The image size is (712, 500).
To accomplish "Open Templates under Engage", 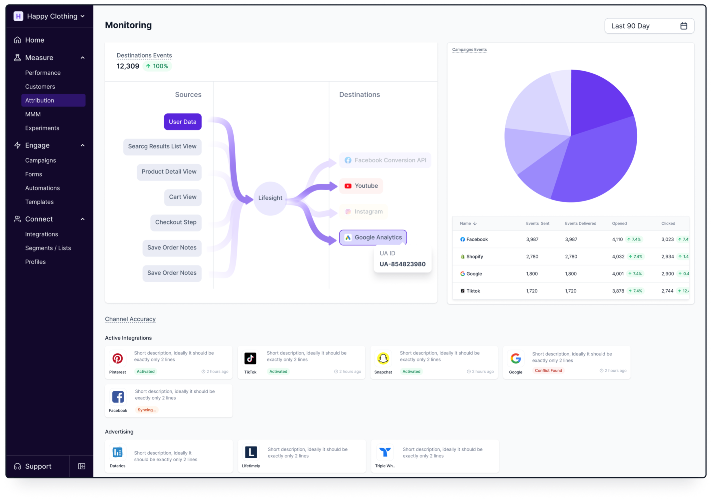I will (39, 202).
